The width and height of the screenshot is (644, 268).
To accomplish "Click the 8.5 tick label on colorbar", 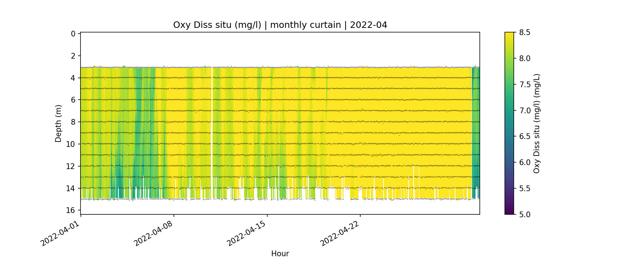I will coord(525,33).
